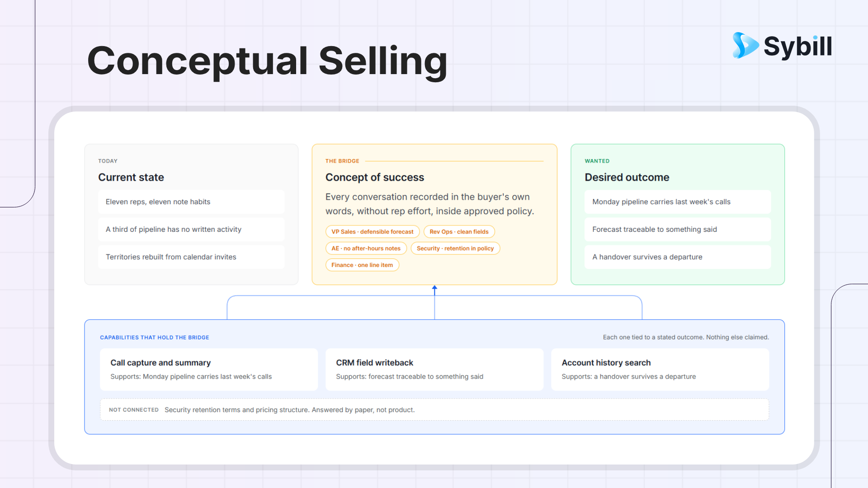
Task: Click 'Territories rebuilt from calendar invites' row
Action: tap(191, 257)
